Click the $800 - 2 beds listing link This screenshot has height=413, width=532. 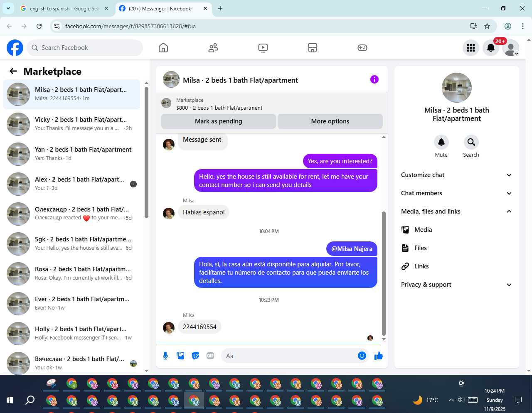(219, 108)
